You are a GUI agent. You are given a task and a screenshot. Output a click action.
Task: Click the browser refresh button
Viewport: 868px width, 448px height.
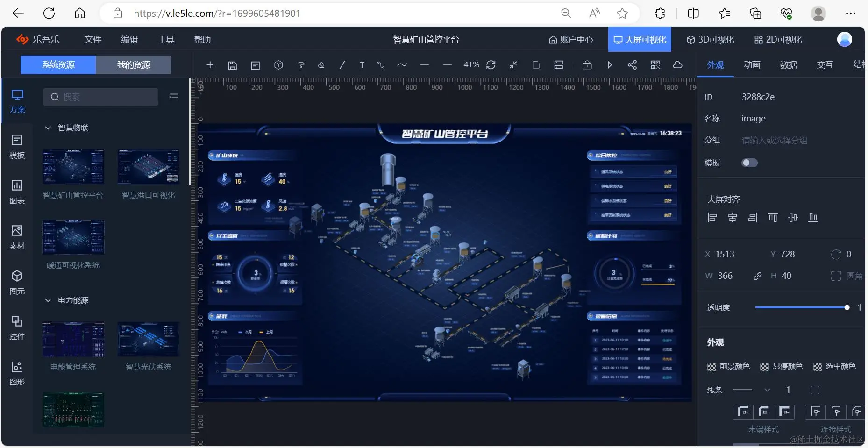pyautogui.click(x=49, y=13)
